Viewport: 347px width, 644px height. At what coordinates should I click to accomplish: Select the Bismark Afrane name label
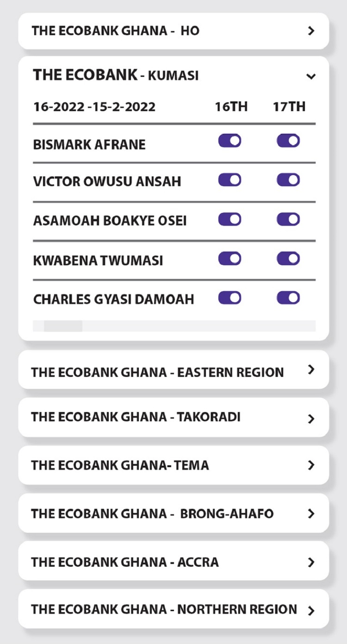pyautogui.click(x=89, y=145)
